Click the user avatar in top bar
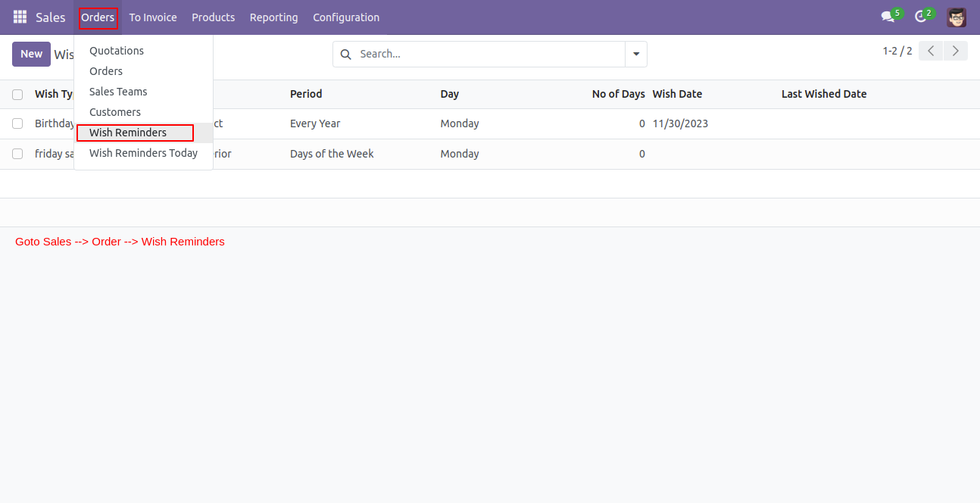980x503 pixels. [957, 17]
